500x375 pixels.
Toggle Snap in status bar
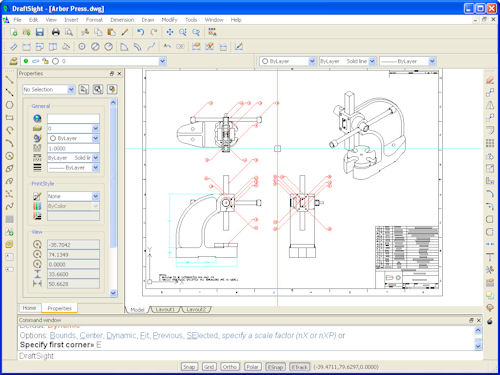pos(189,367)
